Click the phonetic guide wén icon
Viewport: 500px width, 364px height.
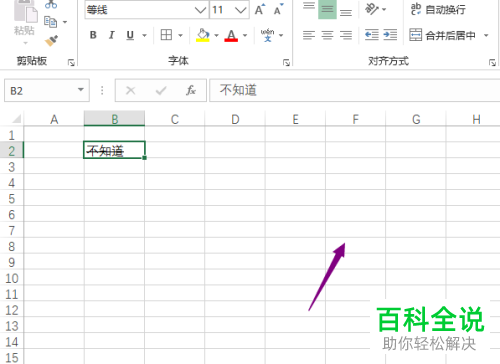click(267, 35)
